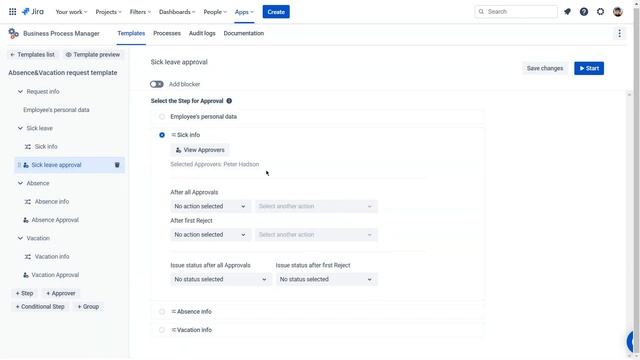Open Issue status after all Approvals dropdown
The image size is (640, 360).
[x=221, y=279]
